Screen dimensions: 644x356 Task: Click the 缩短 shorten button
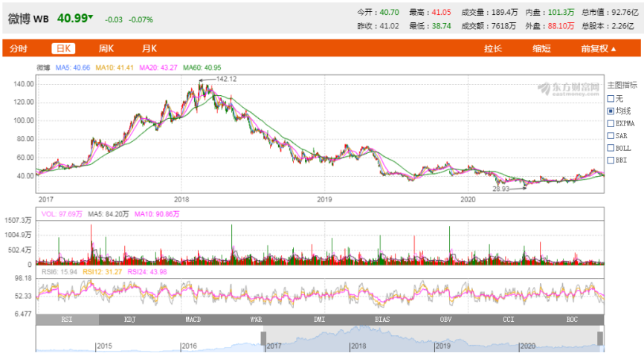pyautogui.click(x=541, y=49)
